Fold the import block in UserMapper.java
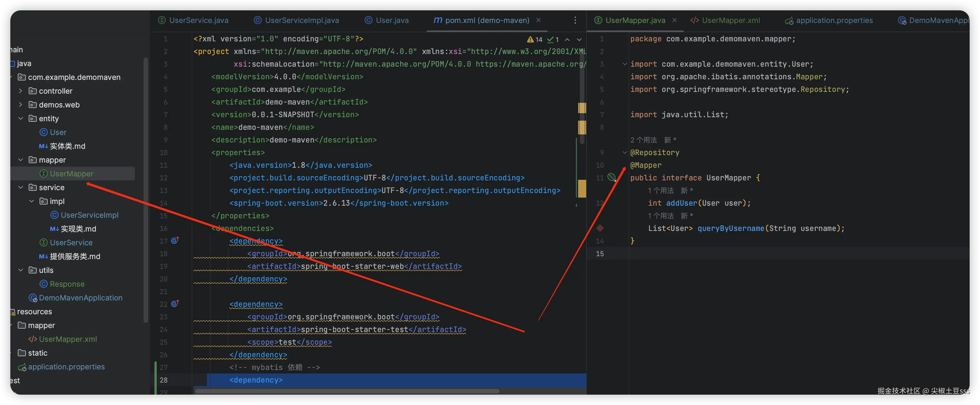980x405 pixels. [x=624, y=64]
